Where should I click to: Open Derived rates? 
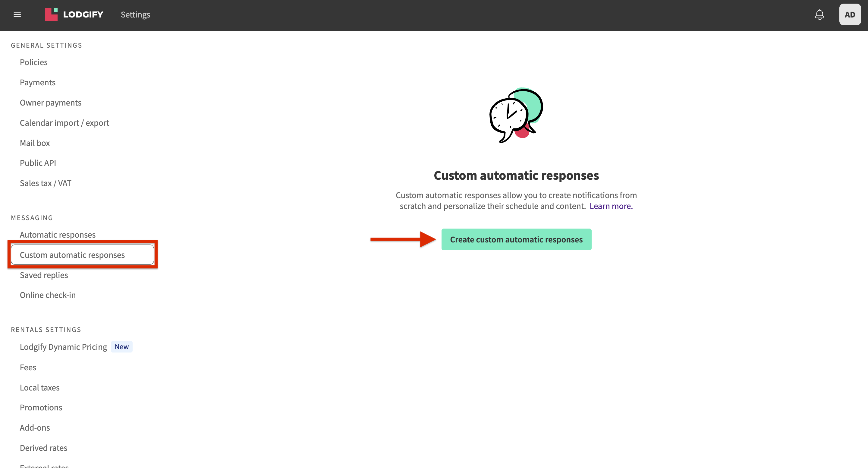pyautogui.click(x=43, y=448)
